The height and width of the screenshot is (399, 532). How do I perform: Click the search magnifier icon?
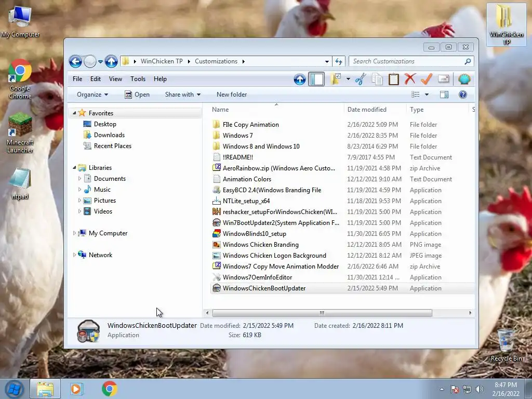(468, 61)
